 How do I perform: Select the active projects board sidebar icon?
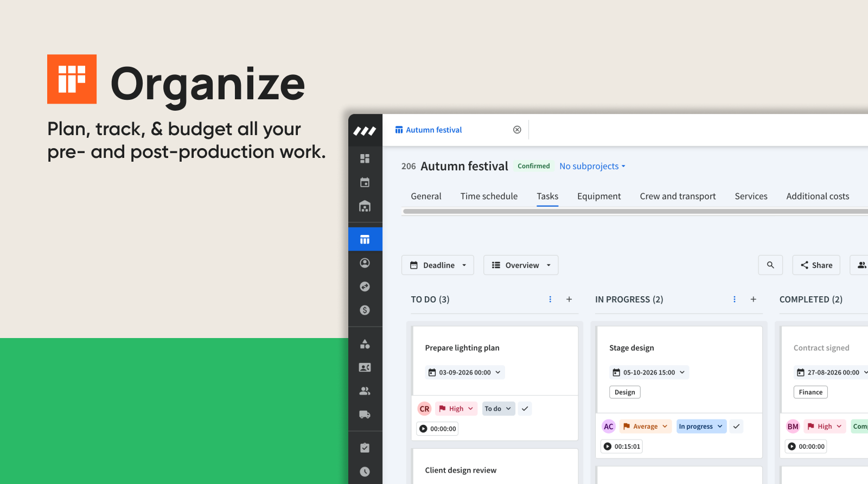(365, 239)
